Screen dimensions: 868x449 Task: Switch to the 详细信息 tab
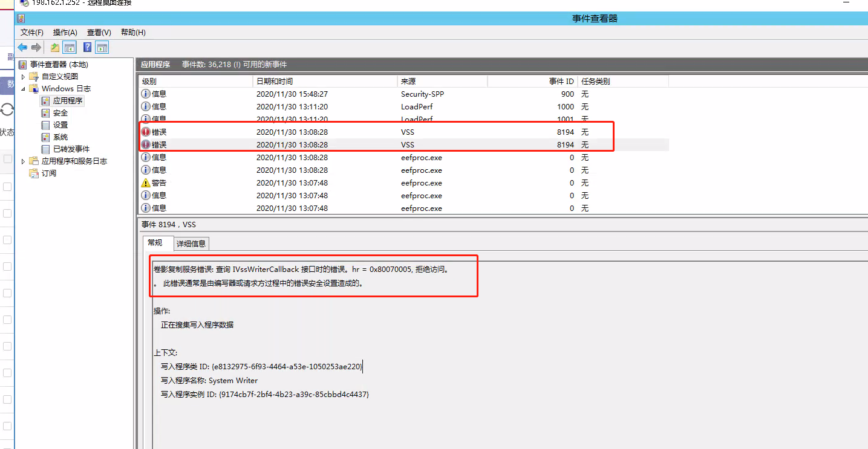[x=191, y=244]
